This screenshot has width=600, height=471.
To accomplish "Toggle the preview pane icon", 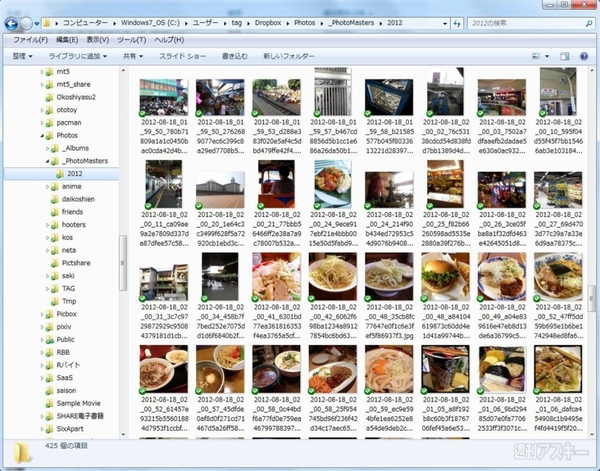I will point(562,57).
